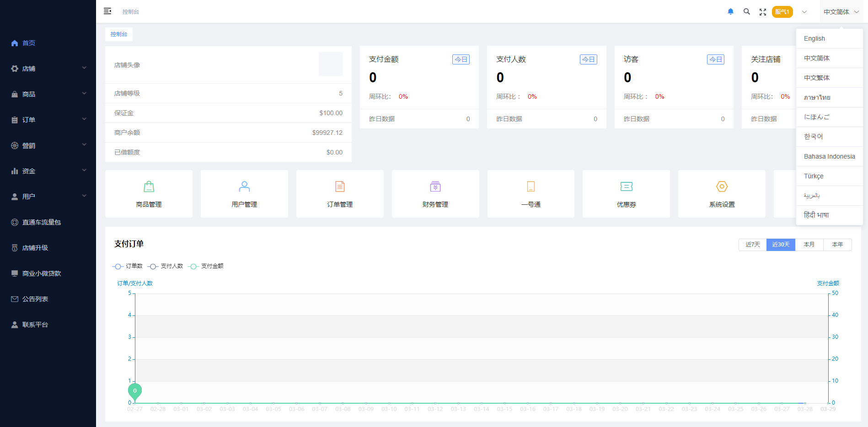Toggle 订单数 series in chart legend
This screenshot has width=868, height=427.
pyautogui.click(x=128, y=266)
